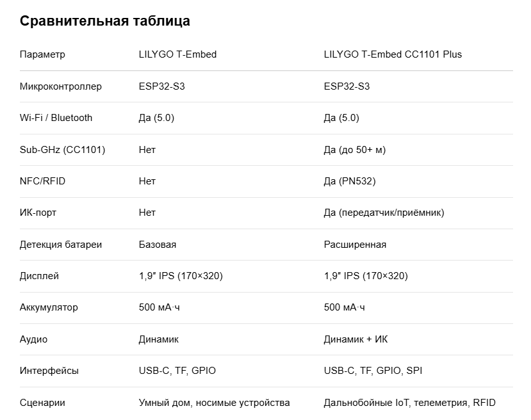Click the "Сравнительная таблица" heading
Viewport: 531px width, 420px height.
coord(105,21)
